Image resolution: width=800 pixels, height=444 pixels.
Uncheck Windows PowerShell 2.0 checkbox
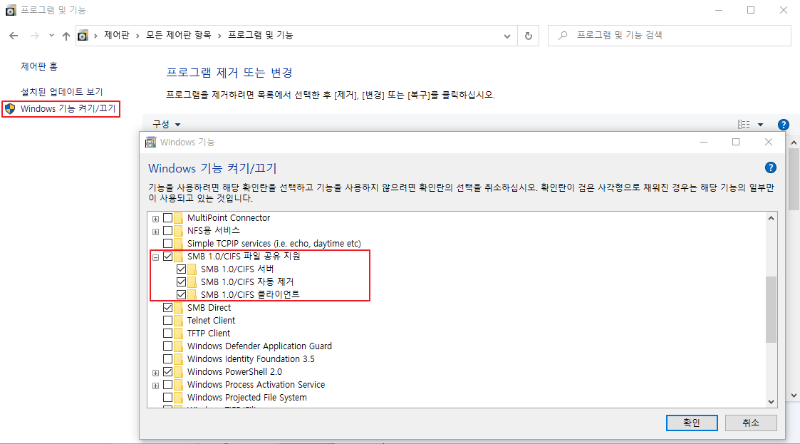pyautogui.click(x=168, y=372)
